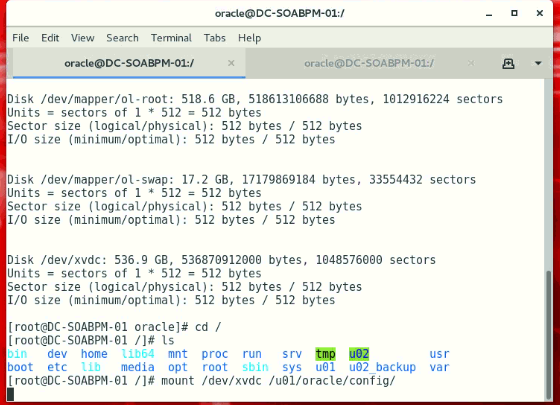Close the first active terminal tab
Screen dimensions: 560x405
click(x=231, y=63)
